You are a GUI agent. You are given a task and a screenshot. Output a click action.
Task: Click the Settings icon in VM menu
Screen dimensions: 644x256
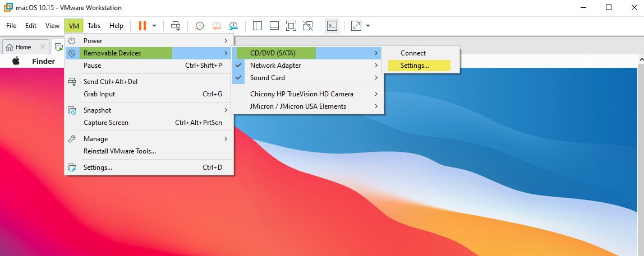tap(72, 167)
